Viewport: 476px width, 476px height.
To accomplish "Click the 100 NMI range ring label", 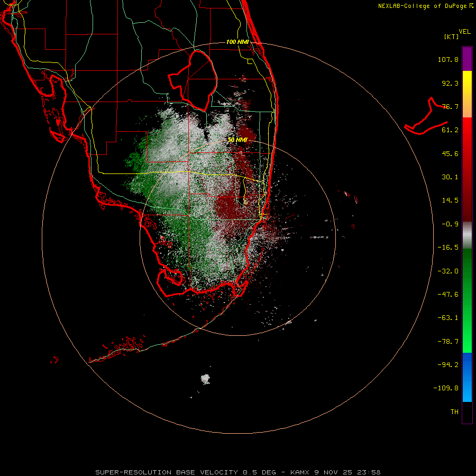I will (x=237, y=42).
